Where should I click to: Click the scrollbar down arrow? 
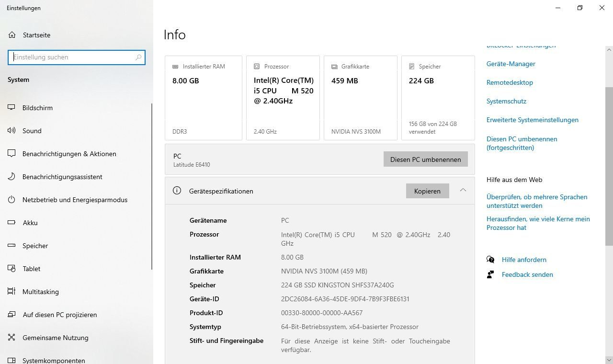tap(609, 360)
